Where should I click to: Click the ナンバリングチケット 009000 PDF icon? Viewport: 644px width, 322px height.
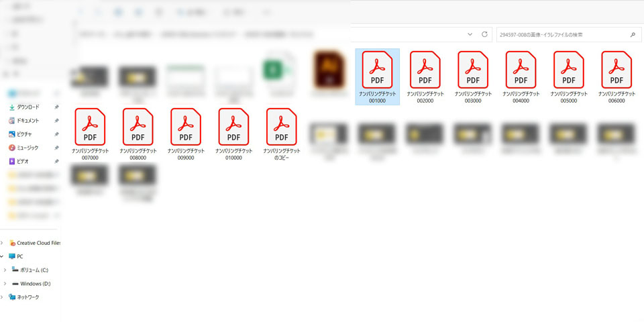pyautogui.click(x=186, y=127)
